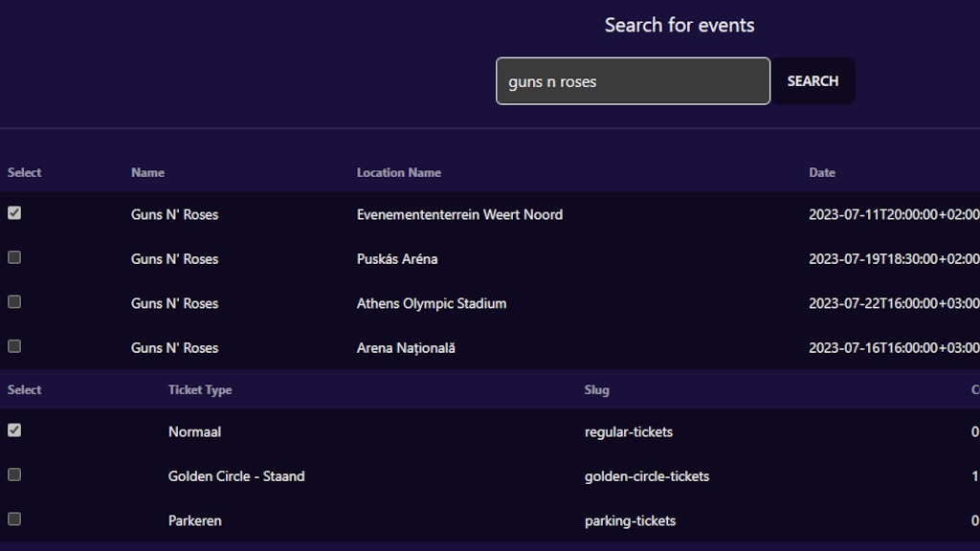Click the Date column header
This screenshot has width=980, height=551.
[x=822, y=173]
